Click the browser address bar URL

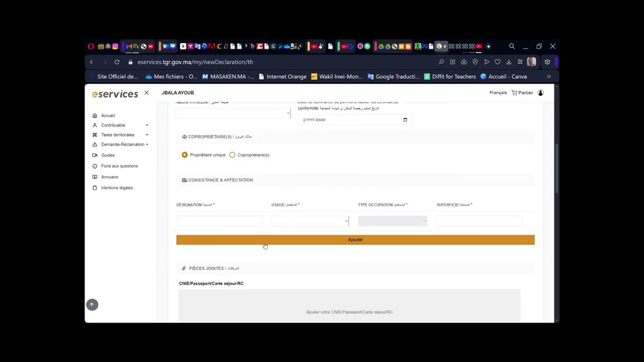(195, 62)
